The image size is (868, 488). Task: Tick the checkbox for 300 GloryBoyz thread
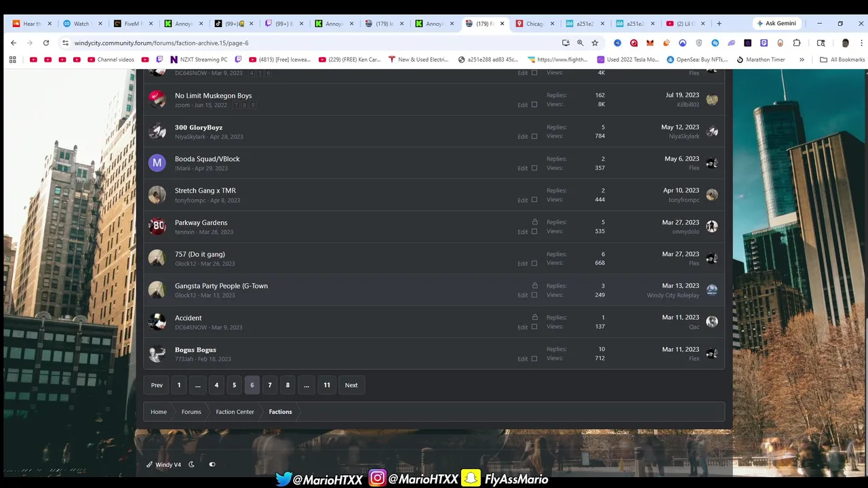coord(534,136)
